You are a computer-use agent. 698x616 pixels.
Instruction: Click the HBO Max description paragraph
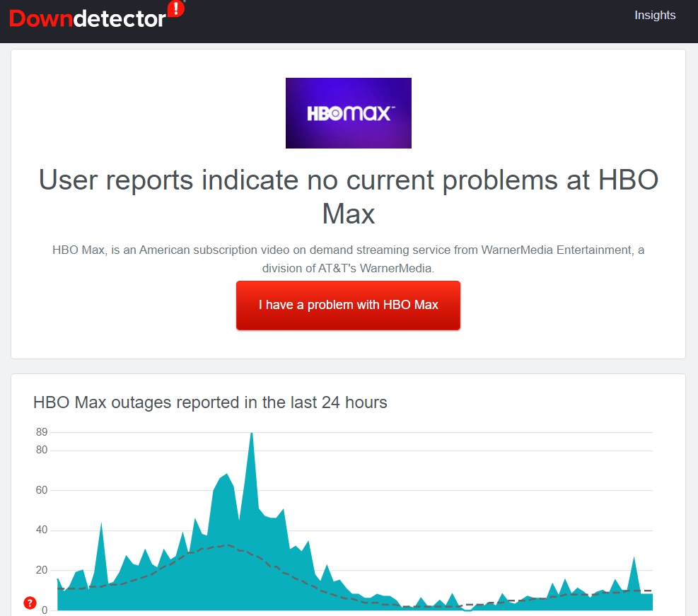click(x=349, y=259)
